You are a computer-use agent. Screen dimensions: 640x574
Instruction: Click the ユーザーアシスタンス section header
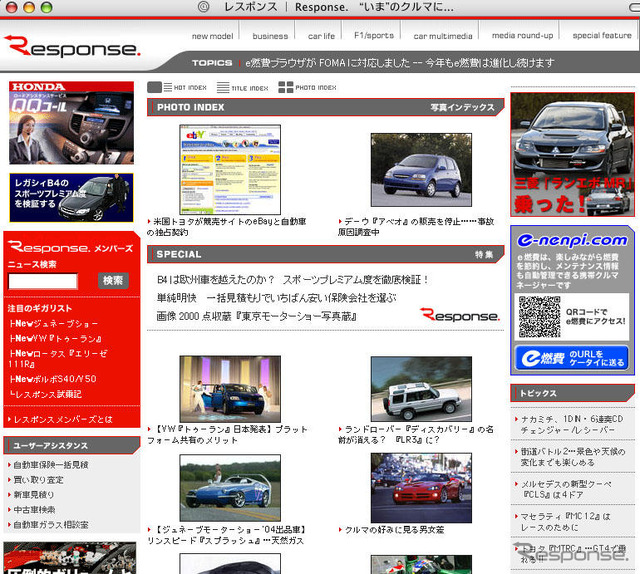[x=71, y=445]
